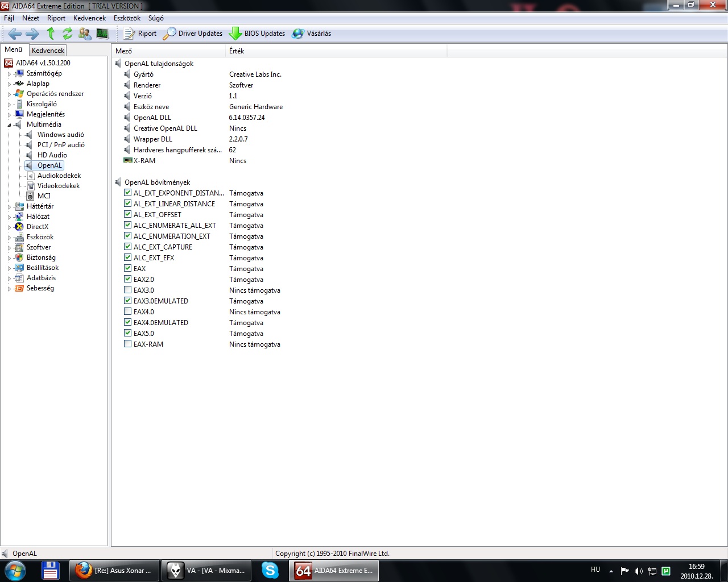Click the Forward arrow toolbar icon

click(x=32, y=34)
